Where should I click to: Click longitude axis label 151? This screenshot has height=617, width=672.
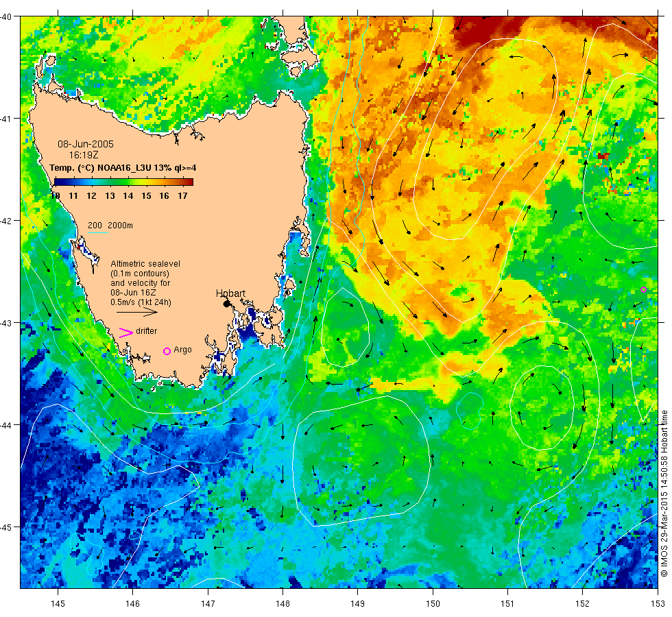[x=507, y=604]
